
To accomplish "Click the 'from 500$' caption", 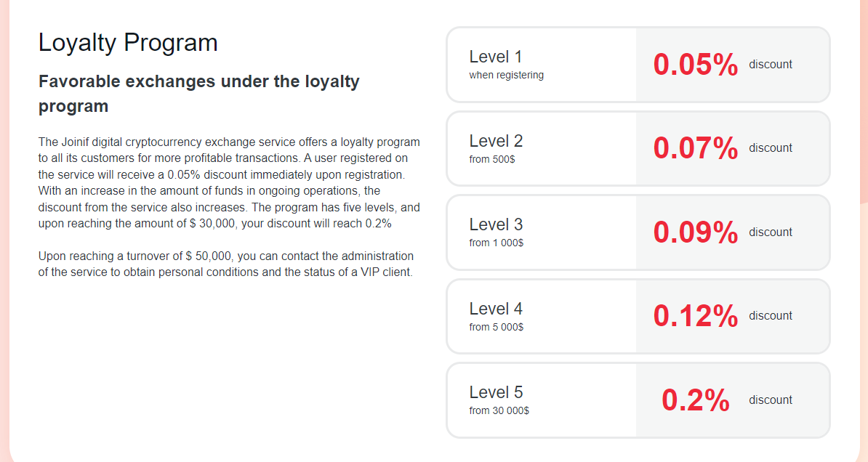I will tap(492, 159).
